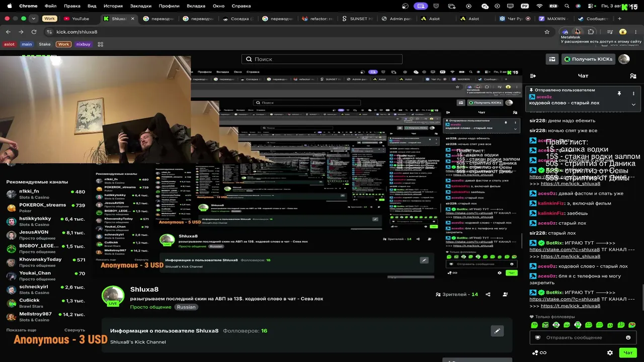Switch to the SUNSET tab
The width and height of the screenshot is (644, 362).
[x=357, y=19]
